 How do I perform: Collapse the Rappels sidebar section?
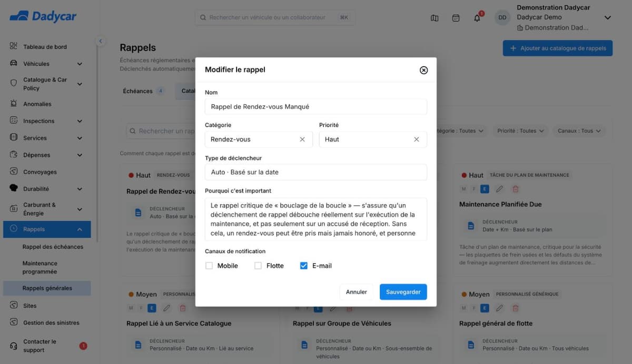[x=80, y=229]
